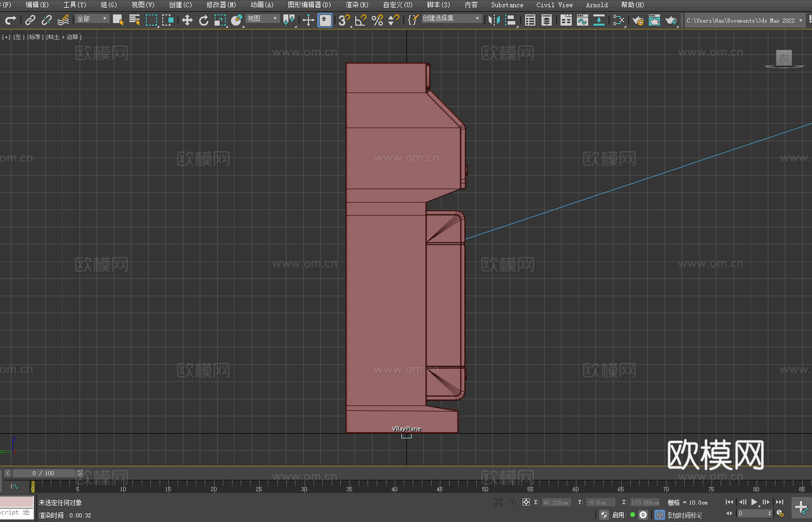Click Bind to Space Warp icon
Viewport: 812px width, 522px height.
tap(63, 20)
